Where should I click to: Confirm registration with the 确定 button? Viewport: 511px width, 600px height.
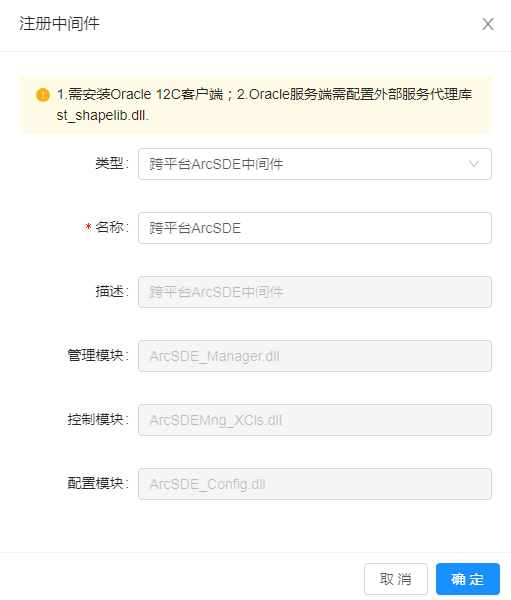pos(468,579)
